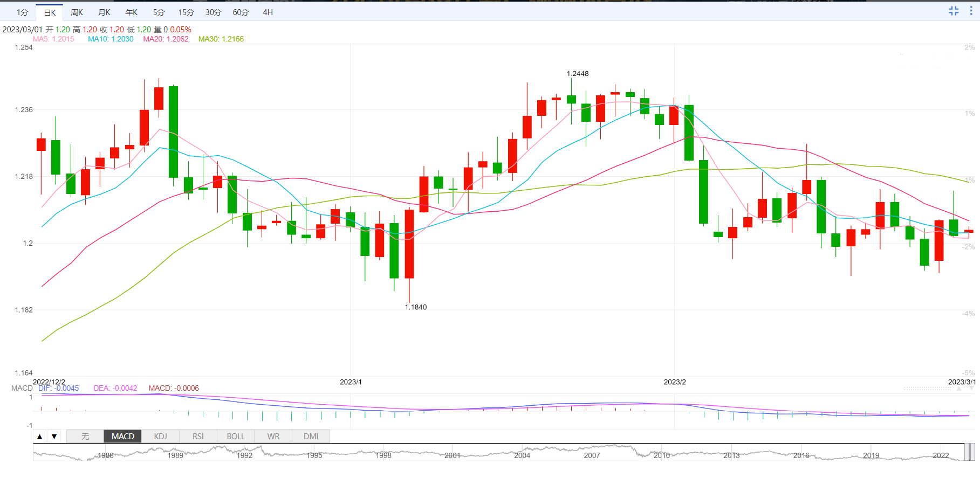Click the 2022/12/2 start date label
This screenshot has height=478, width=980.
pyautogui.click(x=49, y=382)
